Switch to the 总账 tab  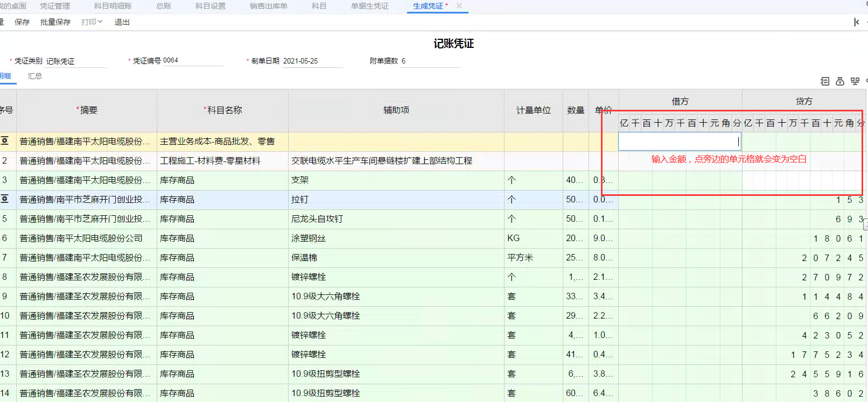pyautogui.click(x=164, y=6)
